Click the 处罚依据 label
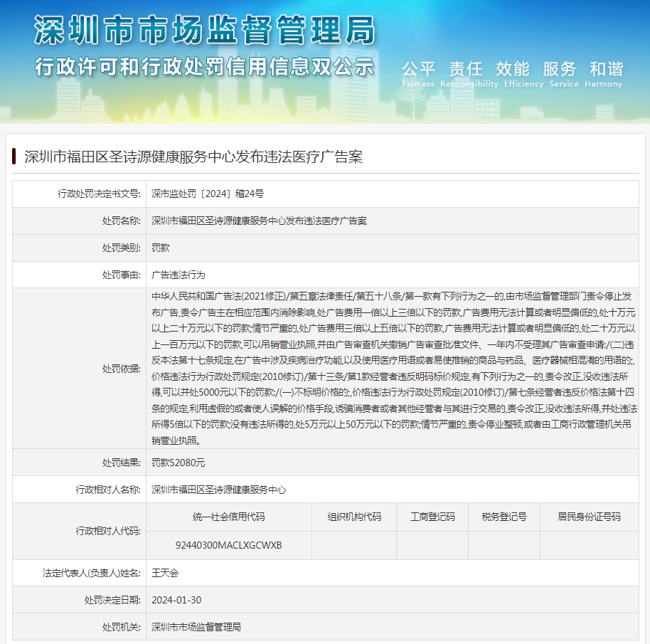 pos(122,369)
